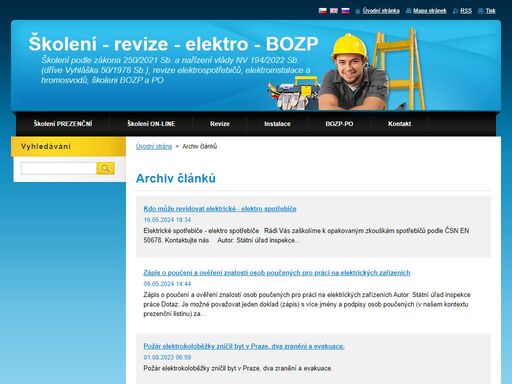
Task: Click the subtitle Školení podle zákona 250/2021 Sb.
Action: pos(176,70)
